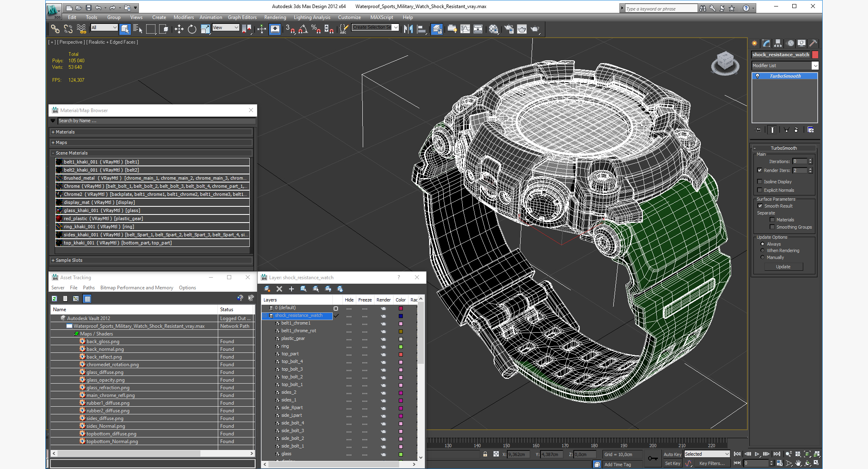Collapse the Scene Materials group

[151, 153]
